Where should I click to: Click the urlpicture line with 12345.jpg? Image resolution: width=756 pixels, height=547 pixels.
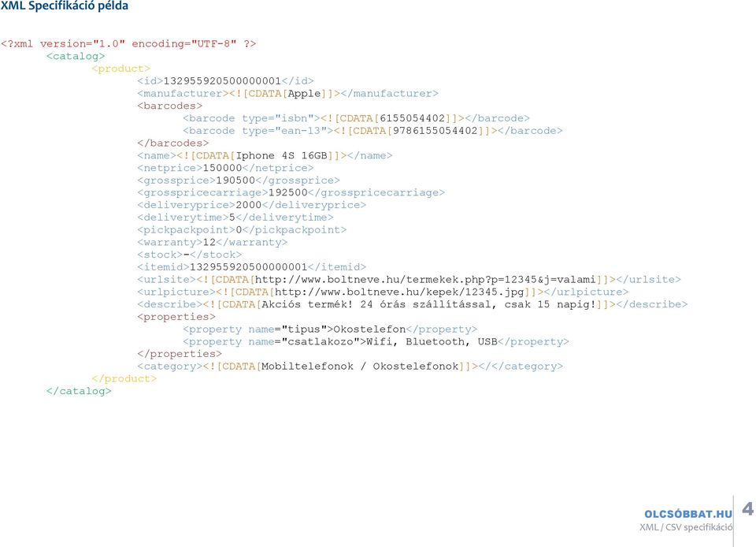383,292
